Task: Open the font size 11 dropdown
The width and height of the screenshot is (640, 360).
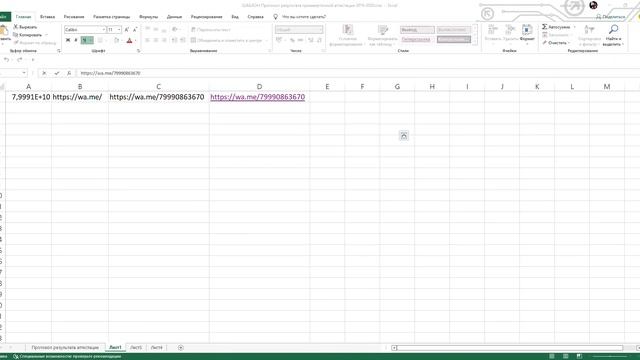Action: 119,30
